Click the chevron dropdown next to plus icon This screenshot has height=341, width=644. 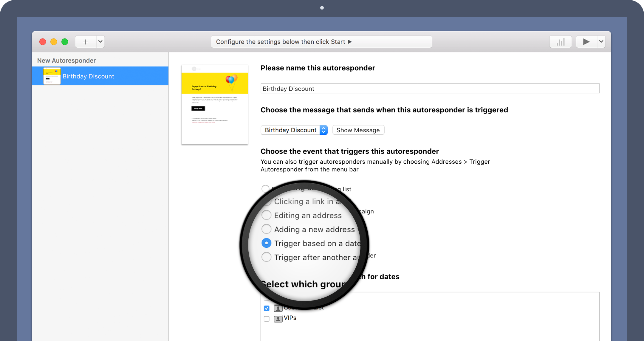tap(100, 41)
